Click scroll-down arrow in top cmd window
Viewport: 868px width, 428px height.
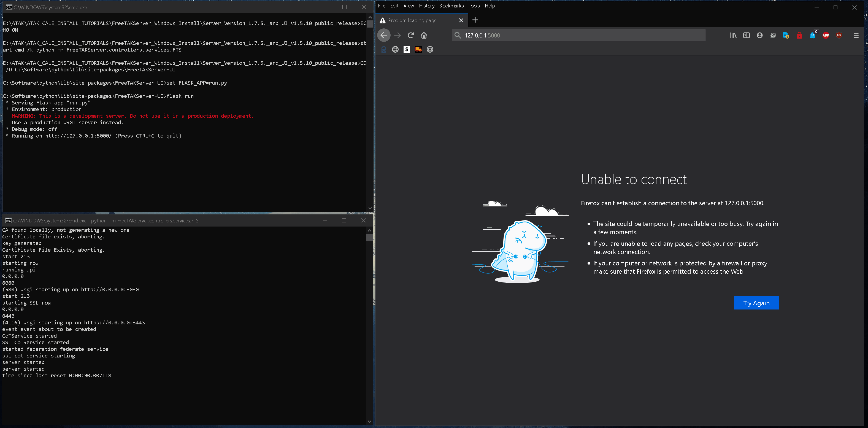(x=370, y=208)
